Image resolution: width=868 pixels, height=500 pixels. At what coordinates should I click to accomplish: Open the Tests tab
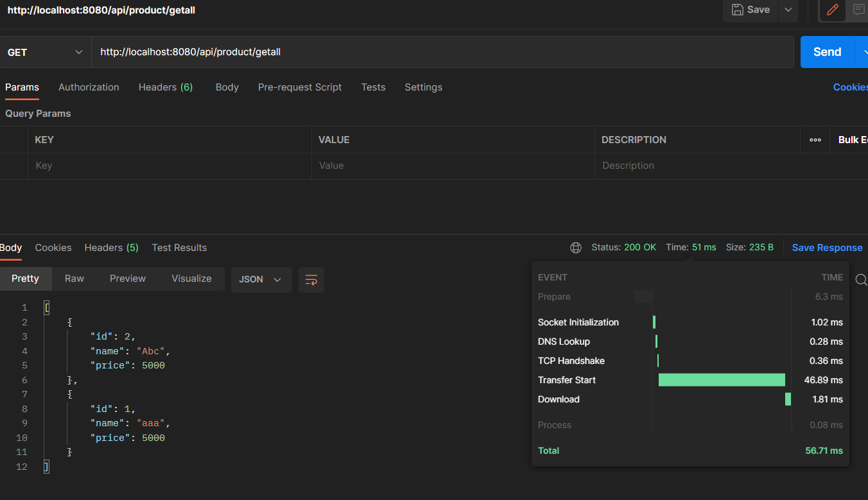[x=373, y=87]
